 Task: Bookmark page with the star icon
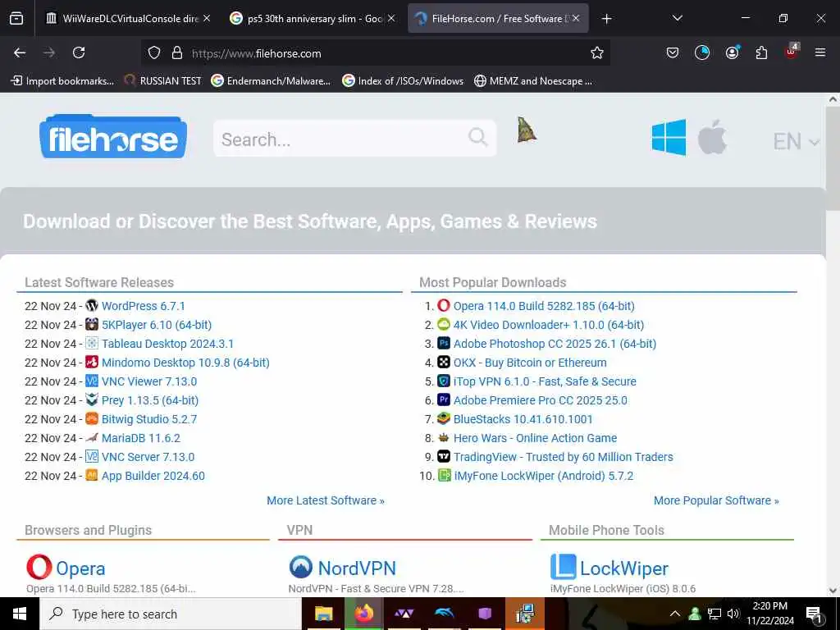click(597, 52)
